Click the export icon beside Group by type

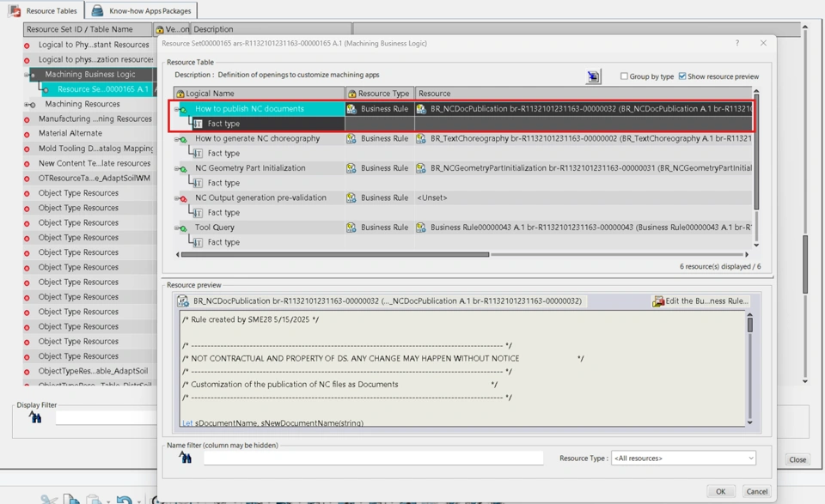click(x=593, y=77)
